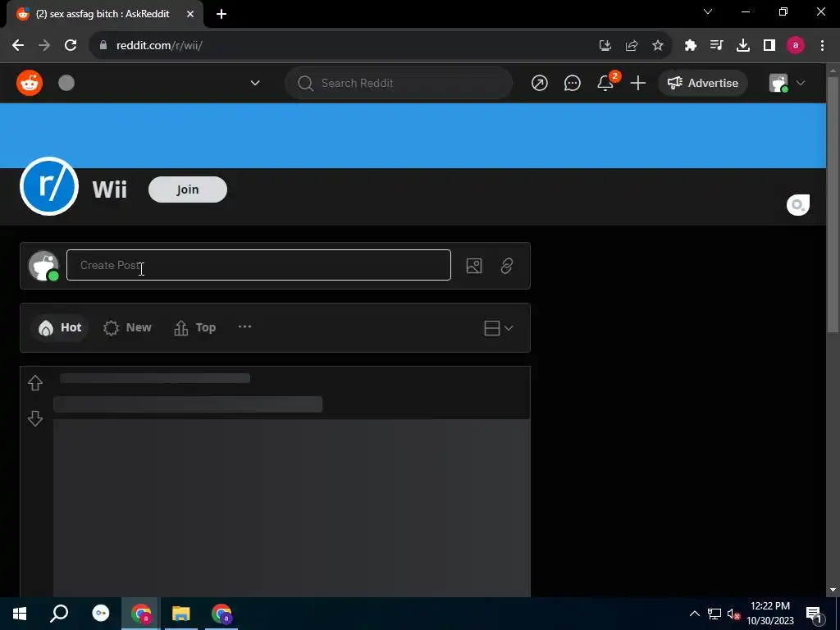Viewport: 840px width, 630px height.
Task: Open the Chrome profile avatar
Action: pos(796,46)
